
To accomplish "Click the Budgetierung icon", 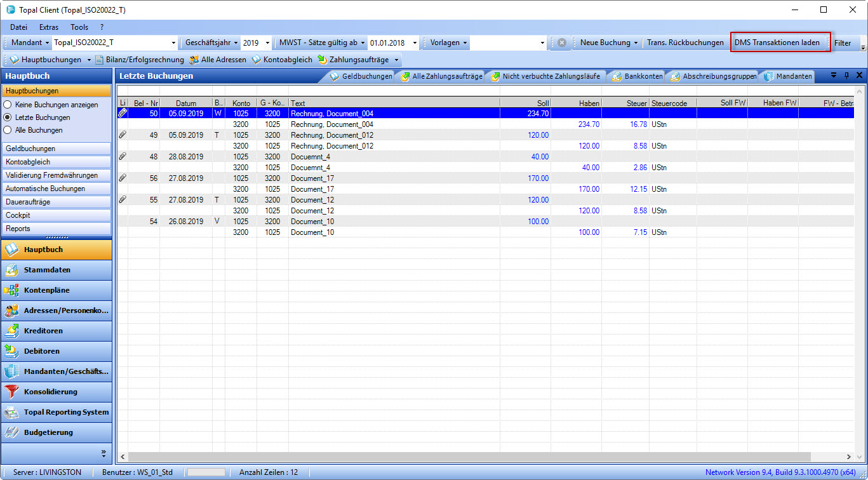I will point(11,432).
